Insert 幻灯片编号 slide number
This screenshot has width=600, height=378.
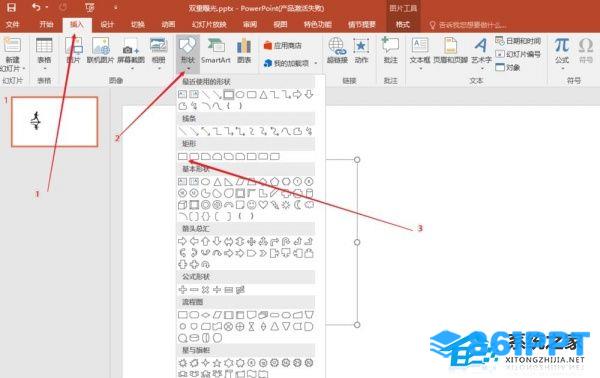coord(518,54)
